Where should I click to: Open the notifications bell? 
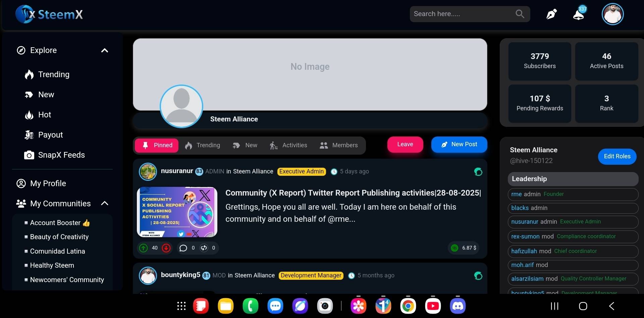click(579, 14)
